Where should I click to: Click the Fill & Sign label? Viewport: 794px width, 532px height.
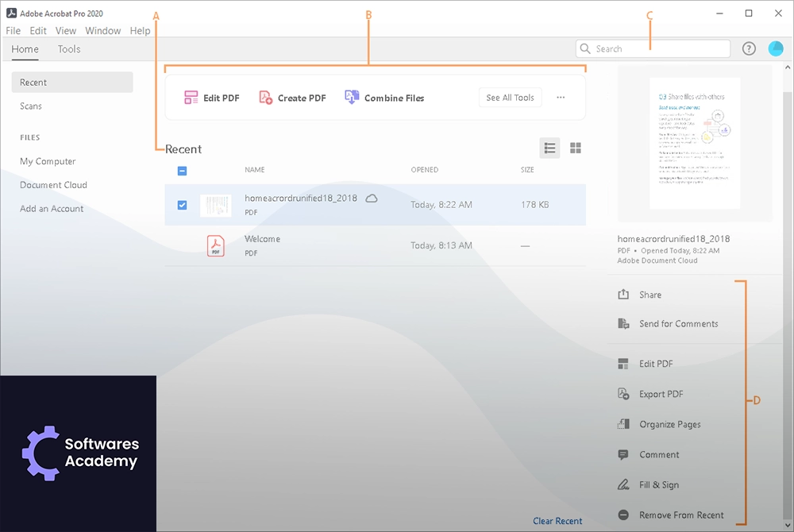pos(659,484)
